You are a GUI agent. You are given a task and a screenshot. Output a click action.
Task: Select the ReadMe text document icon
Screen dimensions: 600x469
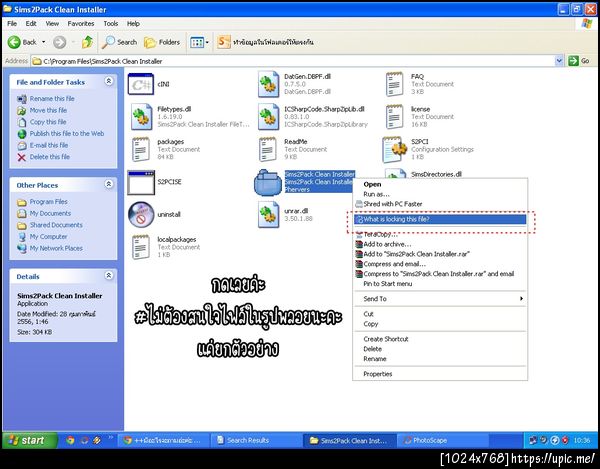[x=267, y=149]
